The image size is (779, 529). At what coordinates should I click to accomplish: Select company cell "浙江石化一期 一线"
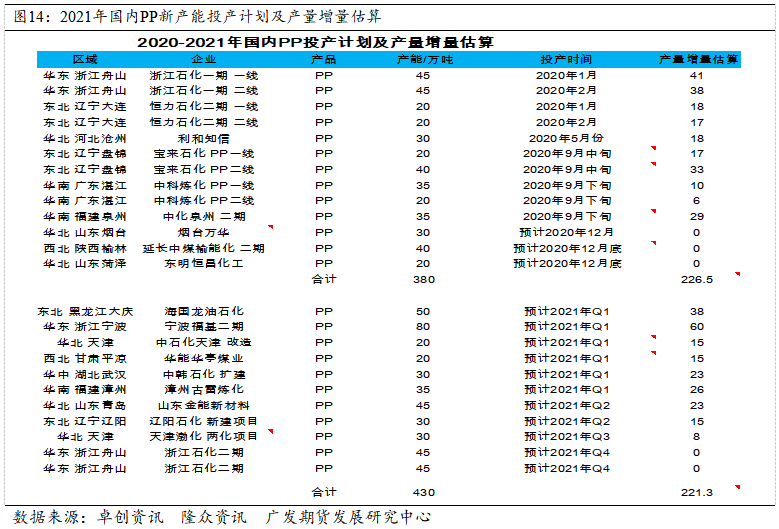click(x=204, y=76)
